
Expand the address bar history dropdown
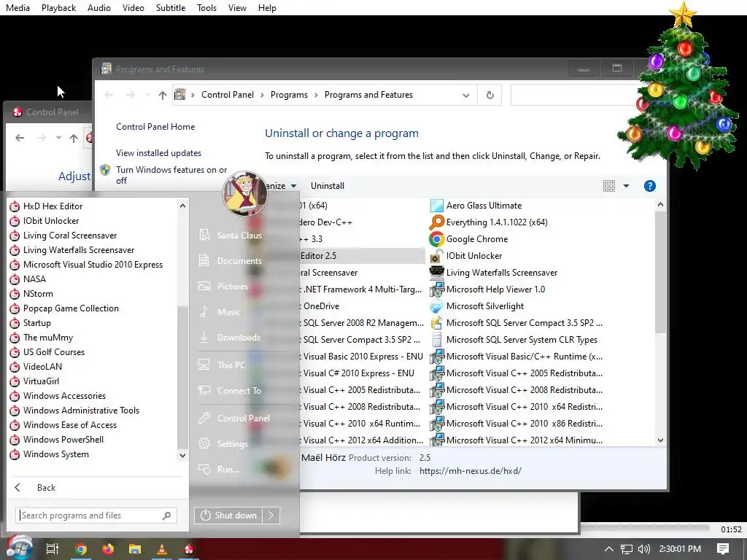point(466,96)
